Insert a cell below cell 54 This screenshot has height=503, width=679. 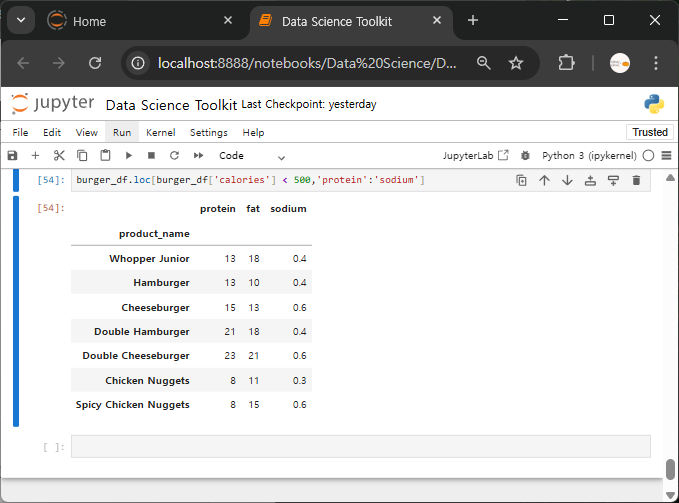pyautogui.click(x=613, y=180)
